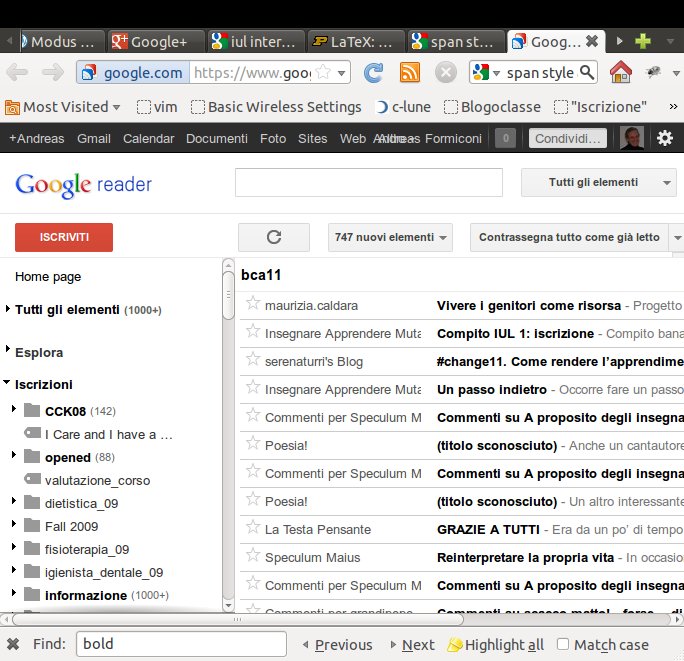684x661 pixels.
Task: Click the browser Back arrow
Action: click(x=18, y=72)
